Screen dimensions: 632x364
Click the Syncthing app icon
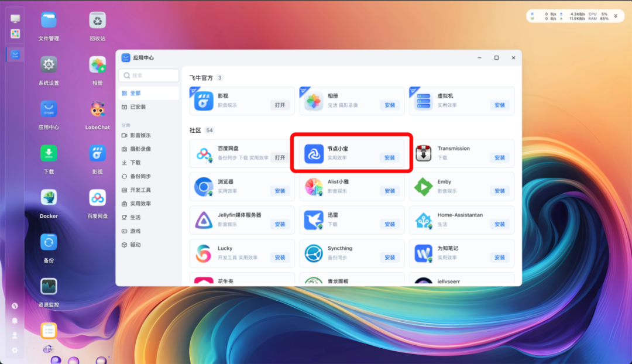click(314, 253)
